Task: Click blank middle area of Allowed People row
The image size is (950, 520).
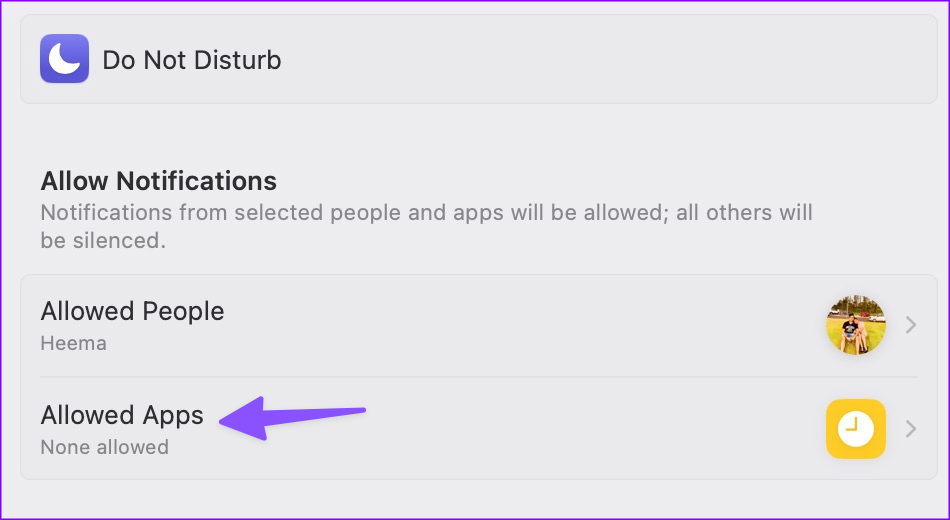Action: point(520,325)
